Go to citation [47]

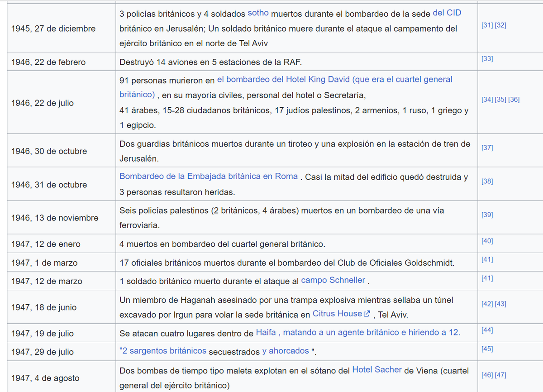[500, 375]
